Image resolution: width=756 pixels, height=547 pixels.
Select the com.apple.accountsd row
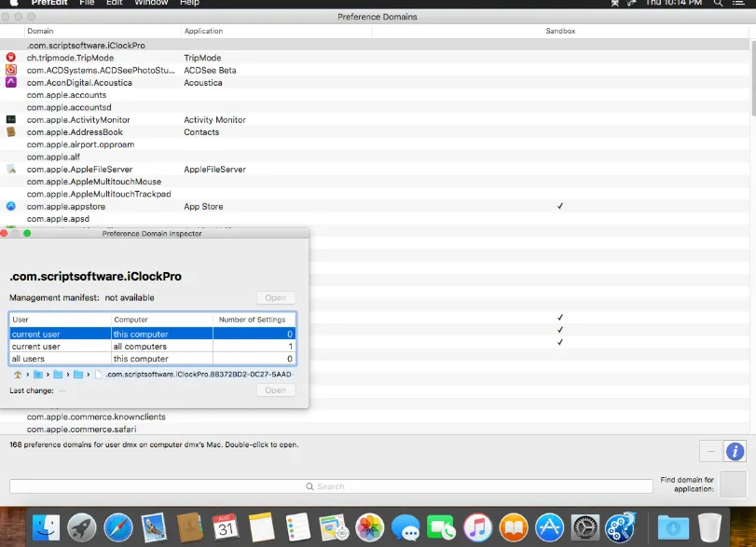(375, 107)
